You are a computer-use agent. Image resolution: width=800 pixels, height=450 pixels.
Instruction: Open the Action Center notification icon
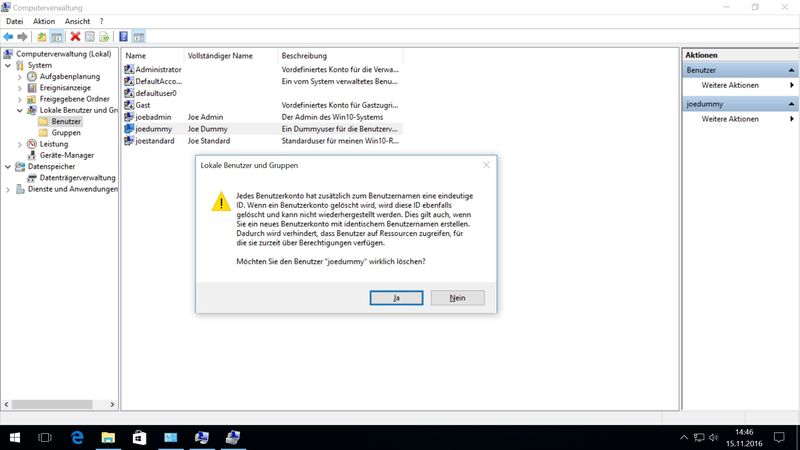click(779, 438)
